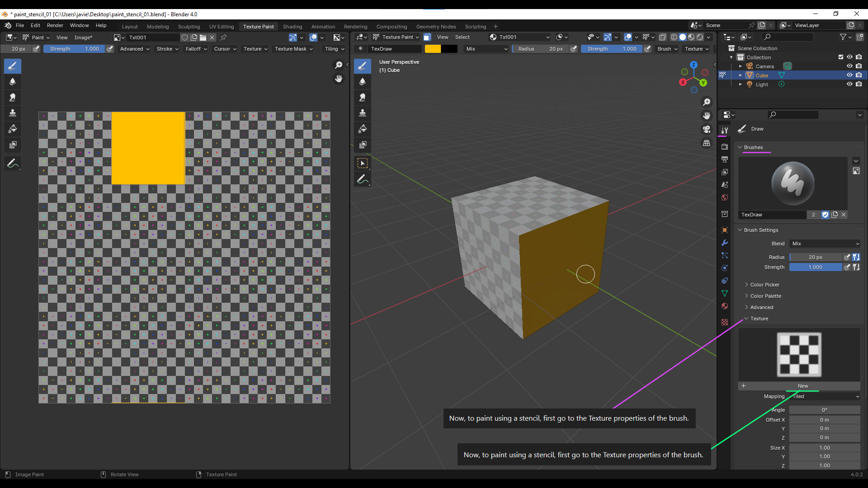Toggle camera view in 3D viewport
868x488 pixels.
(x=707, y=129)
